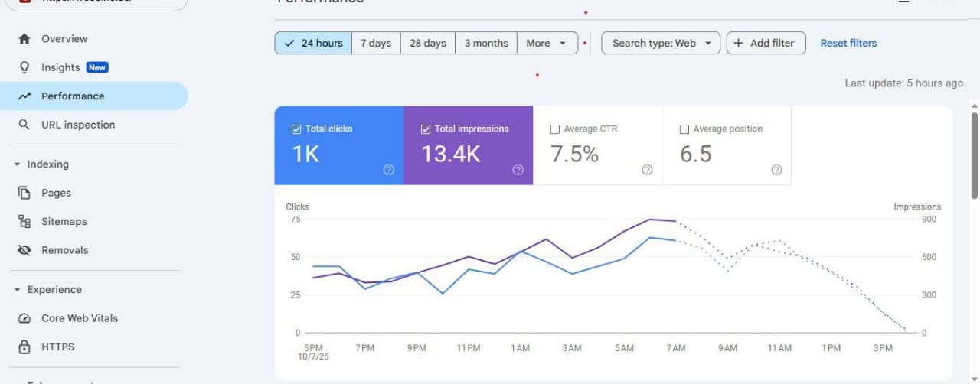Click the Add filter button
Screen dimensions: 980x384
766,43
